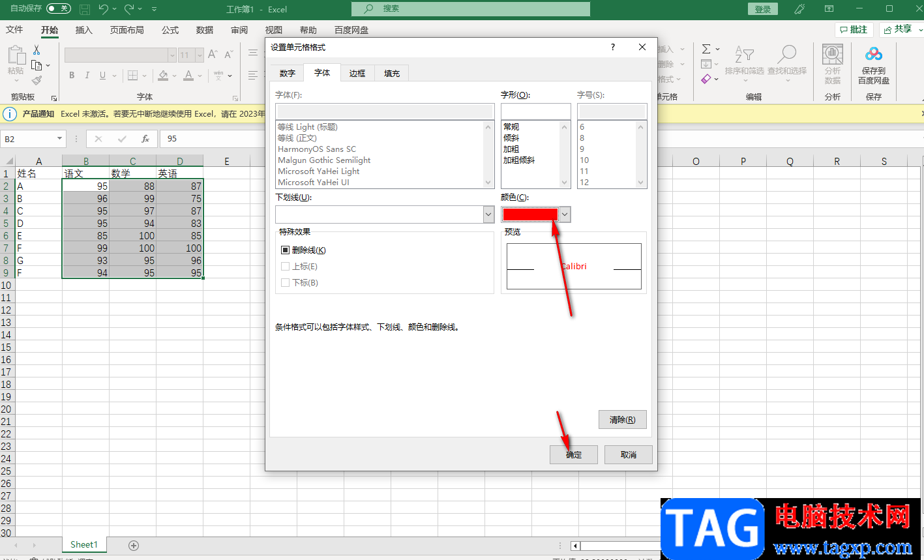The width and height of the screenshot is (924, 560).
Task: Click the Cut scissors icon
Action: tap(37, 50)
